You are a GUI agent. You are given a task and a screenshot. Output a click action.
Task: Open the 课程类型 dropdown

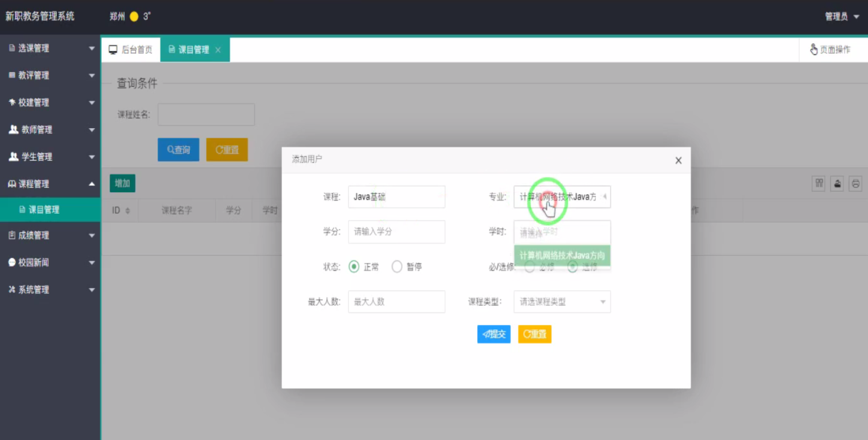pos(562,302)
